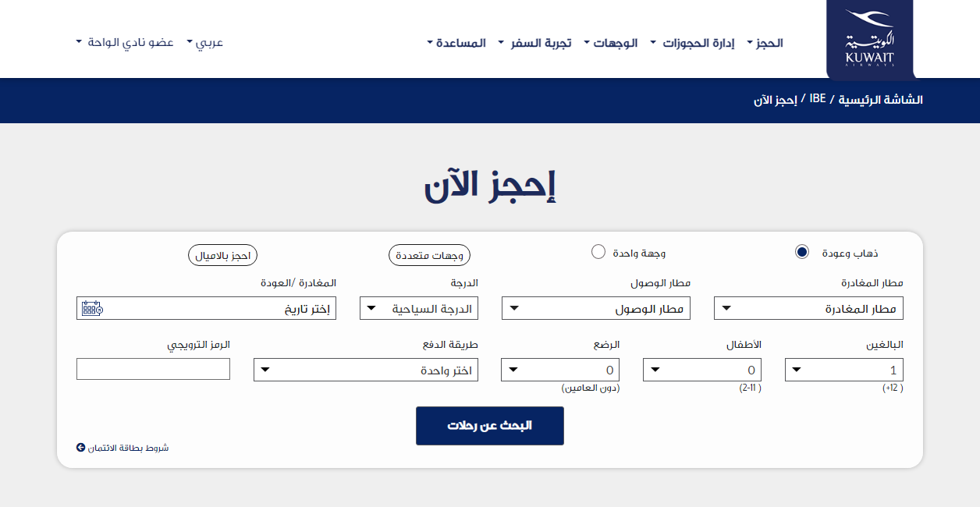The width and height of the screenshot is (980, 507).
Task: Open the البالغين adults count dropdown
Action: coord(843,370)
